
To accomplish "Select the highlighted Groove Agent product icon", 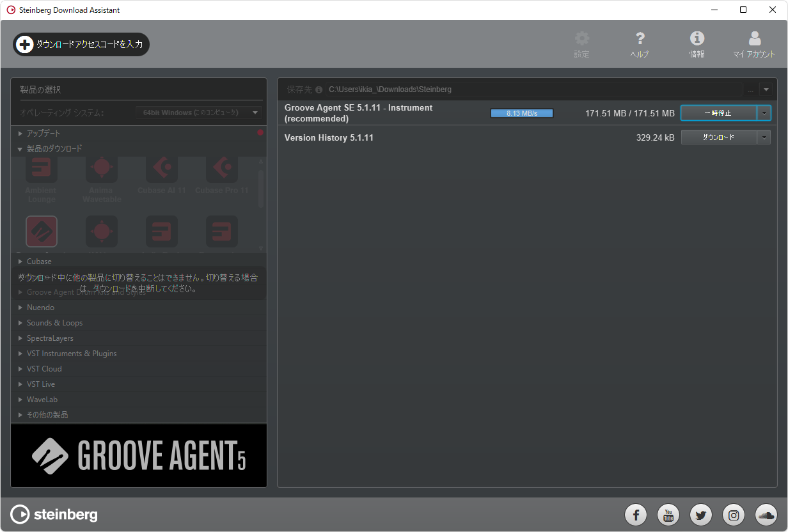I will click(x=42, y=231).
